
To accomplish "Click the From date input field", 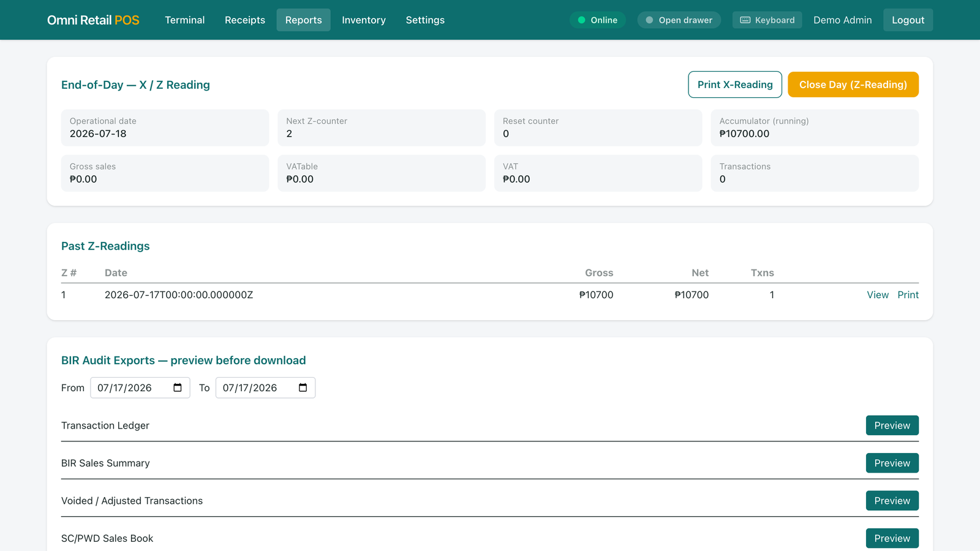I will (140, 388).
